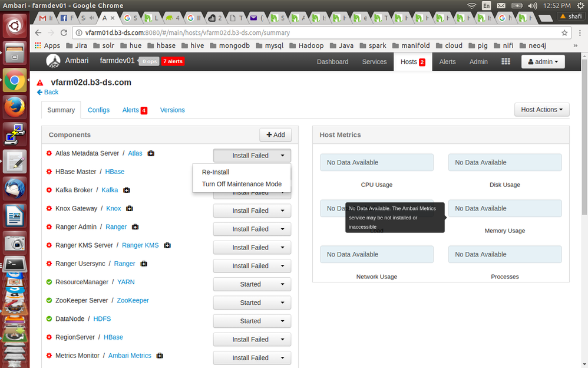Click CPU Usage No Data Available box
This screenshot has height=368, width=588.
(376, 162)
